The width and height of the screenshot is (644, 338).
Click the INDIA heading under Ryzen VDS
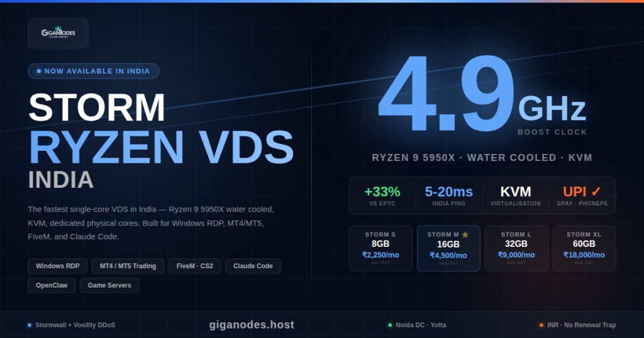point(61,180)
